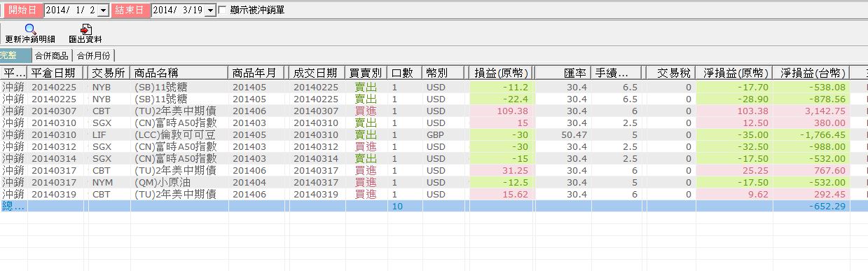Viewport: 868px width, 271px height.
Task: Click the 損益(原幣) column header
Action: [x=502, y=73]
